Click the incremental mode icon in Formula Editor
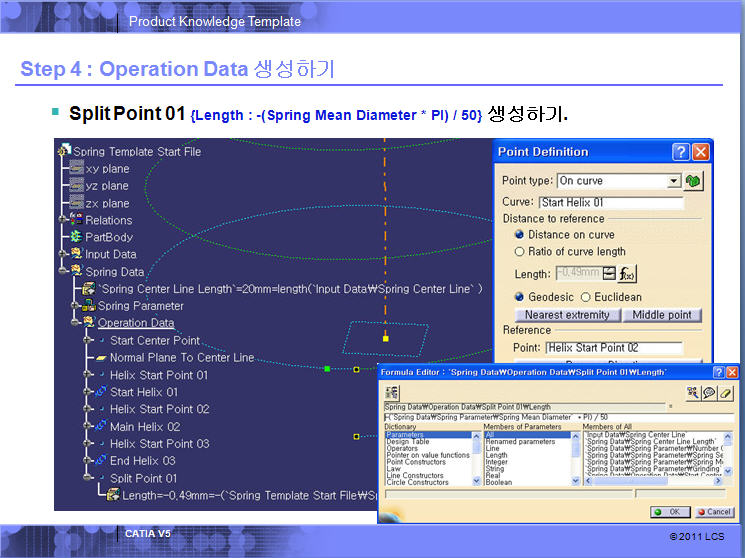This screenshot has width=745, height=558. click(392, 392)
